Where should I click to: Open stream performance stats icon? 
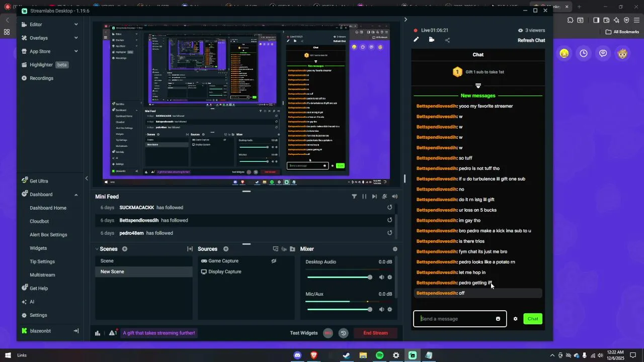pyautogui.click(x=98, y=333)
